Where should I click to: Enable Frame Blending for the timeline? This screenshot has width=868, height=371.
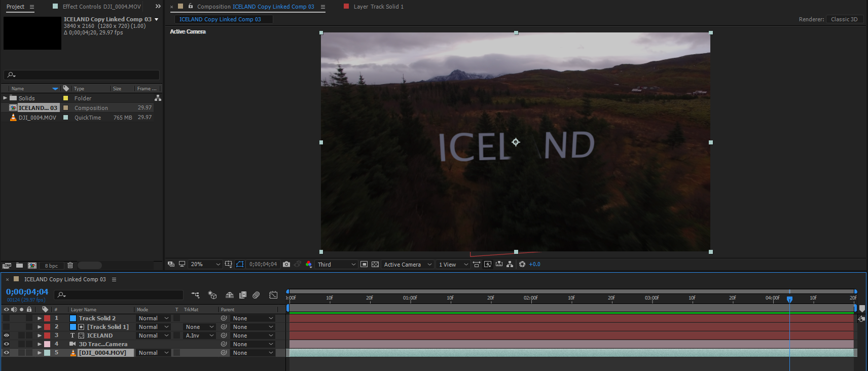(x=243, y=295)
